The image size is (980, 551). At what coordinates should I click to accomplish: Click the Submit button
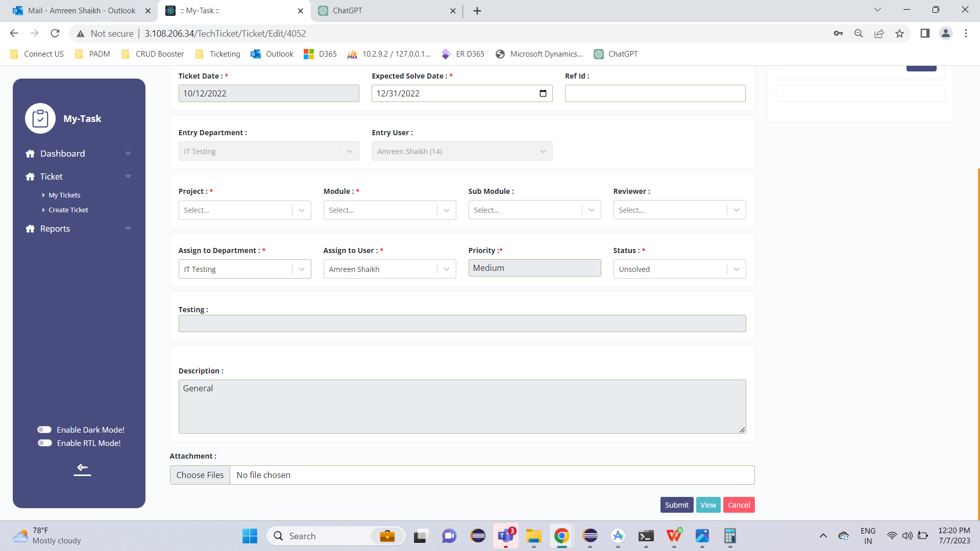677,505
